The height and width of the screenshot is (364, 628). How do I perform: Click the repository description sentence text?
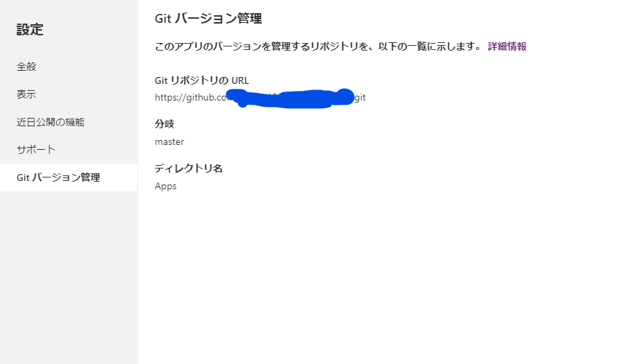[318, 46]
